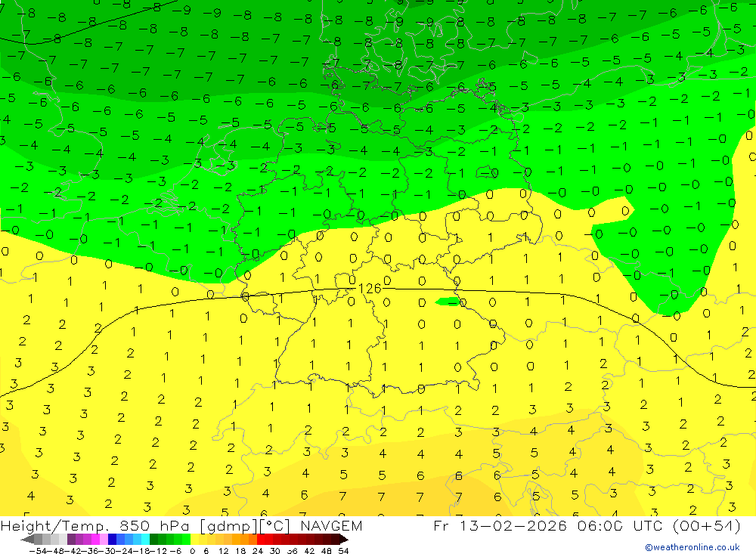Click the NAVGEM model name label
Viewport: 756px width, 554px height.
(x=331, y=525)
